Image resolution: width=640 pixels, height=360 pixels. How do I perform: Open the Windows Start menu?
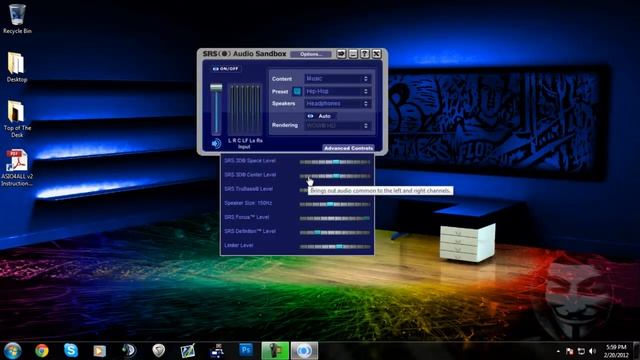(12, 351)
